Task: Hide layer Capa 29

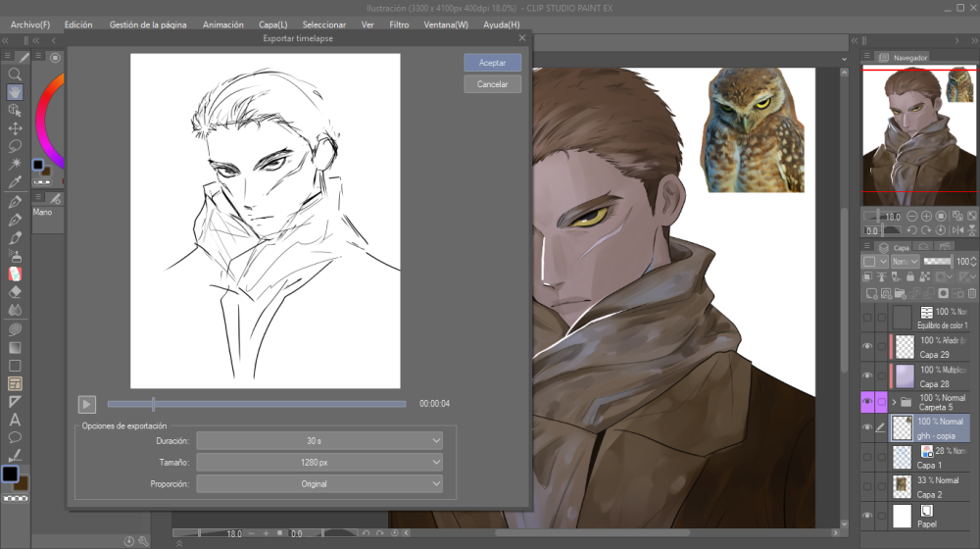Action: point(867,346)
